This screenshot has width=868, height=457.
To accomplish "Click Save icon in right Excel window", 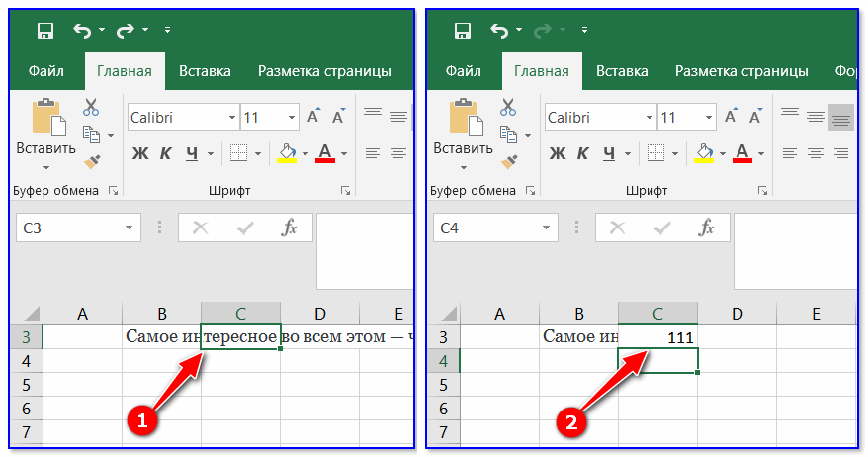I will pyautogui.click(x=463, y=30).
